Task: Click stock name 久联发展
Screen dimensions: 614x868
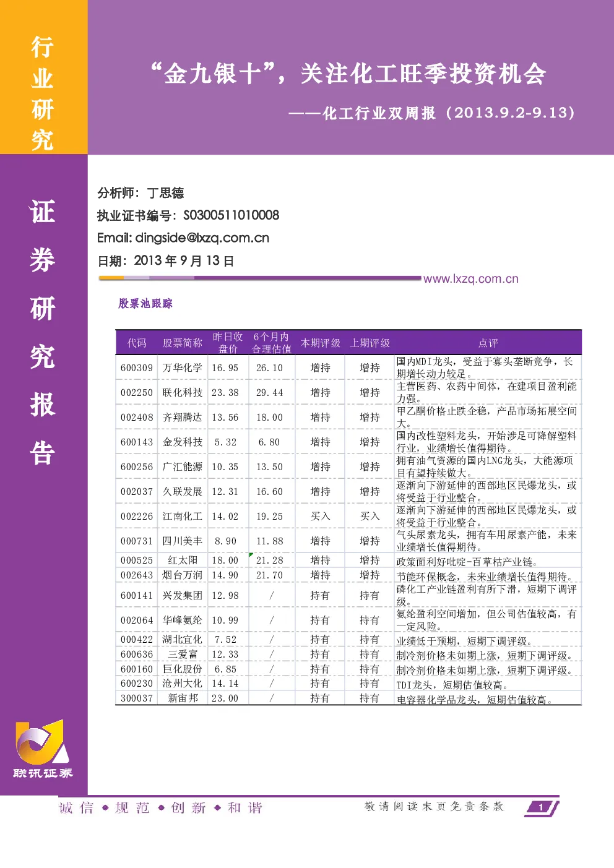Action: click(x=183, y=492)
